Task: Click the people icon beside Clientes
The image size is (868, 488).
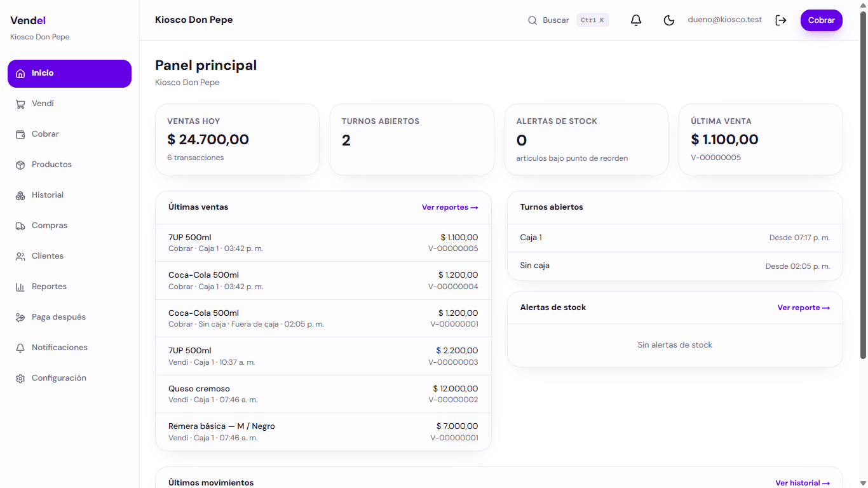Action: click(20, 256)
